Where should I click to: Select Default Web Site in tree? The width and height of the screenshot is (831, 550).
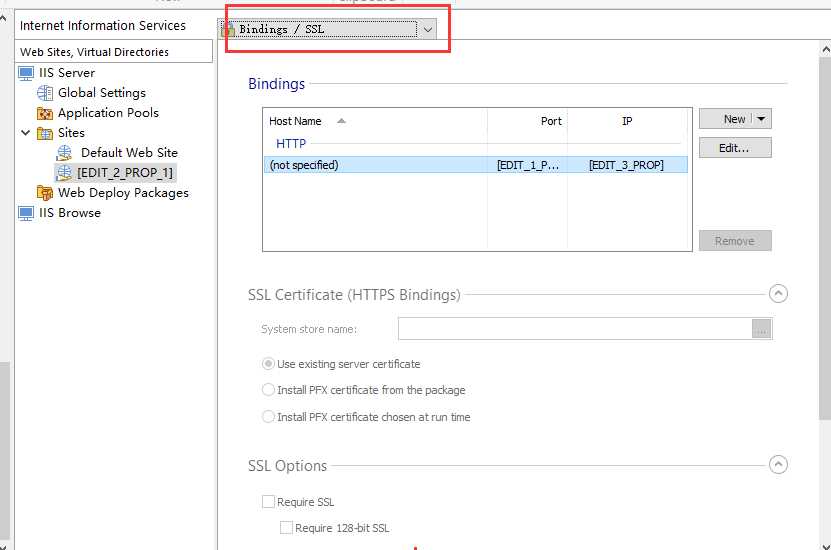(129, 153)
